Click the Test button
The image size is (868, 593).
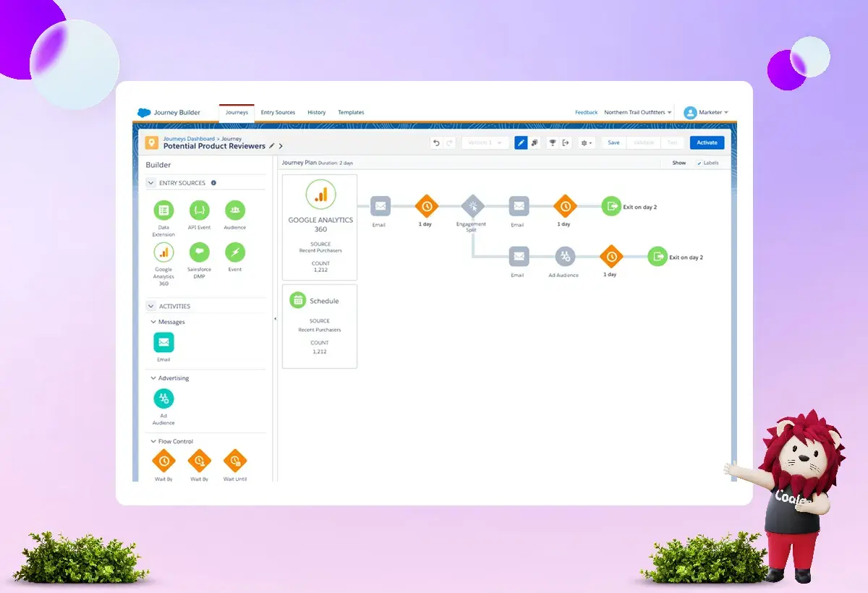672,142
